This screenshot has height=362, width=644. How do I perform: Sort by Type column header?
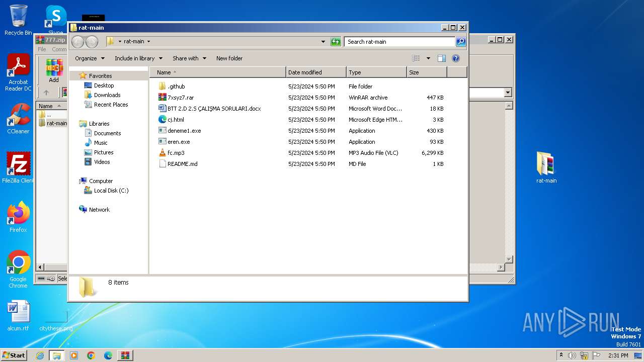tap(376, 72)
